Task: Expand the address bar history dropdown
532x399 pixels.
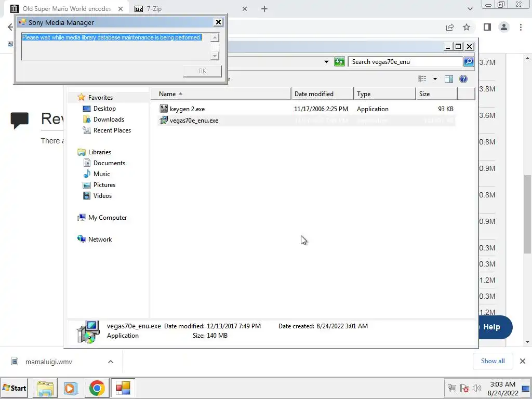Action: tap(326, 62)
